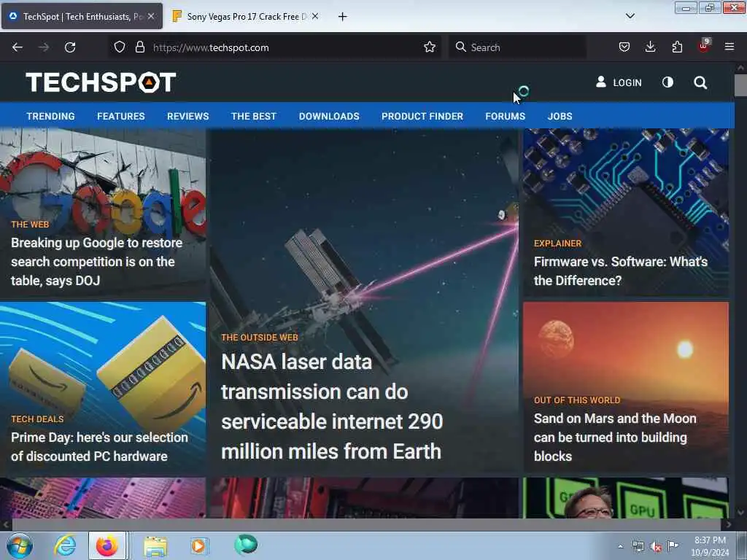Open PRODUCT FINDER section
This screenshot has width=747, height=560.
pos(422,116)
